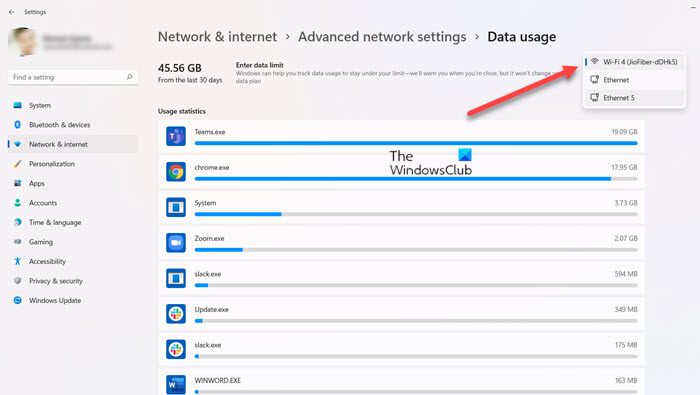Focus the Find a setting field

coord(73,77)
